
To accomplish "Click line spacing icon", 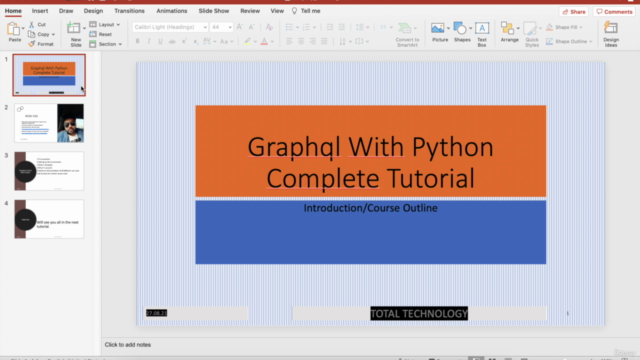I will point(360,27).
